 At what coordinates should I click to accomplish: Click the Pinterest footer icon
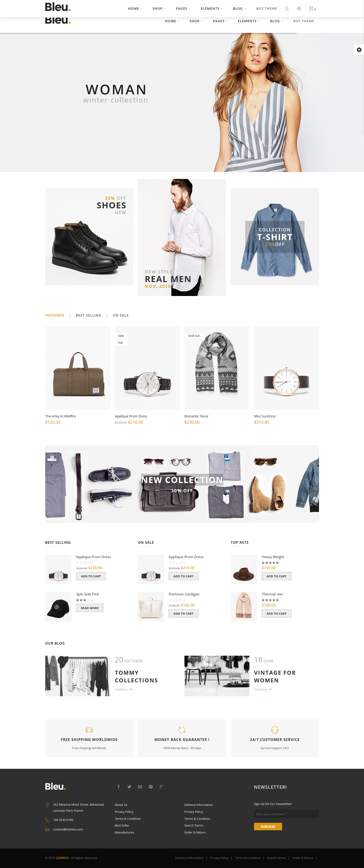coord(151,786)
